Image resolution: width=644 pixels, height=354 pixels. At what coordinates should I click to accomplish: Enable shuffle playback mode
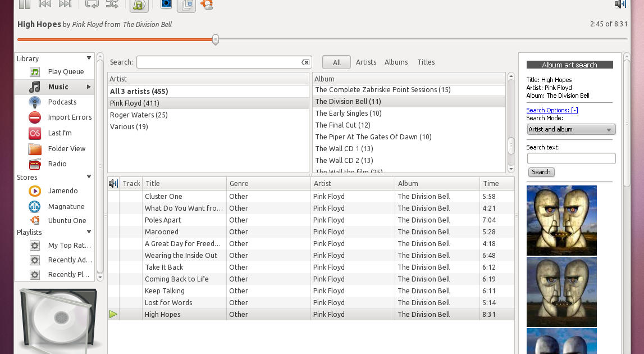[x=112, y=4]
